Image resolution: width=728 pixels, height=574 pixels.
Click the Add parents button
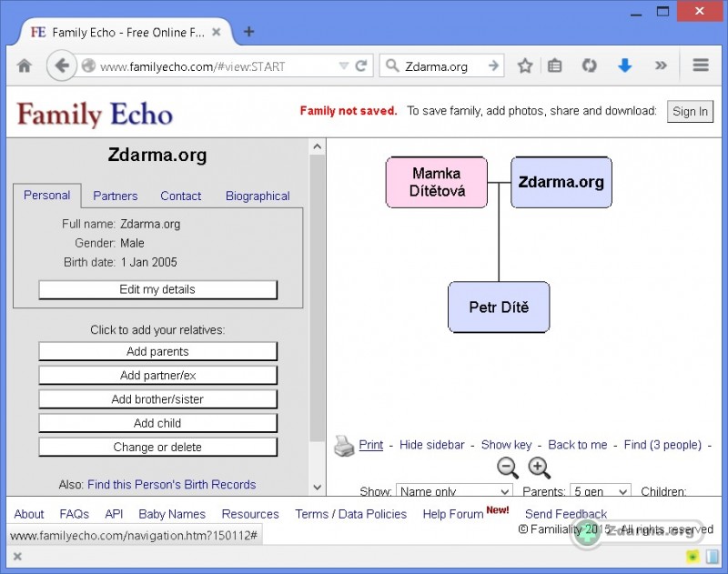(157, 351)
